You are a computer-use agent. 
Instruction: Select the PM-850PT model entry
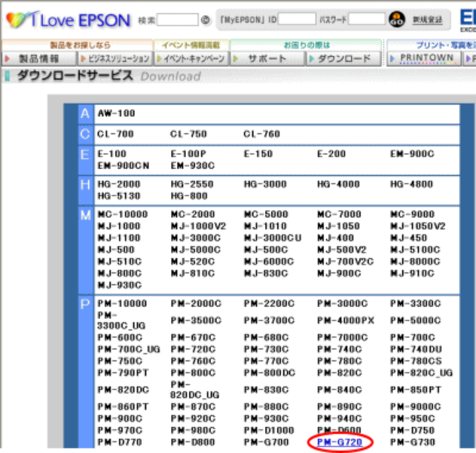pyautogui.click(x=415, y=390)
